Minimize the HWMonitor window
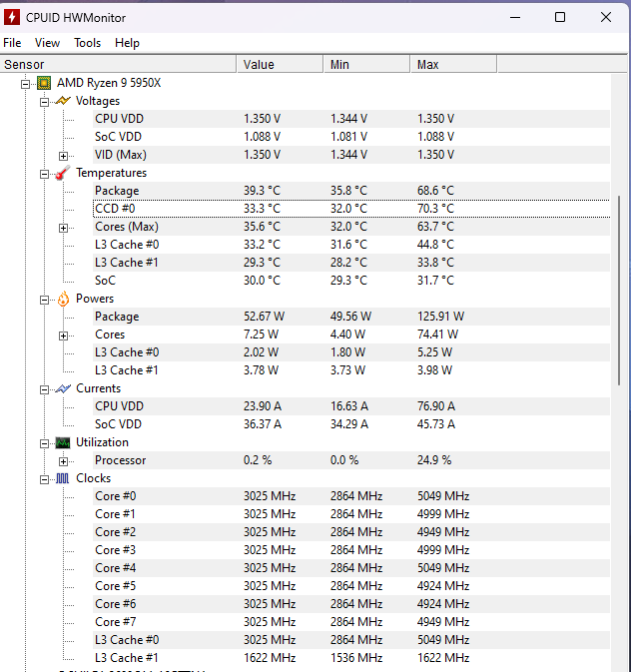Viewport: 631px width, 672px height. tap(515, 18)
